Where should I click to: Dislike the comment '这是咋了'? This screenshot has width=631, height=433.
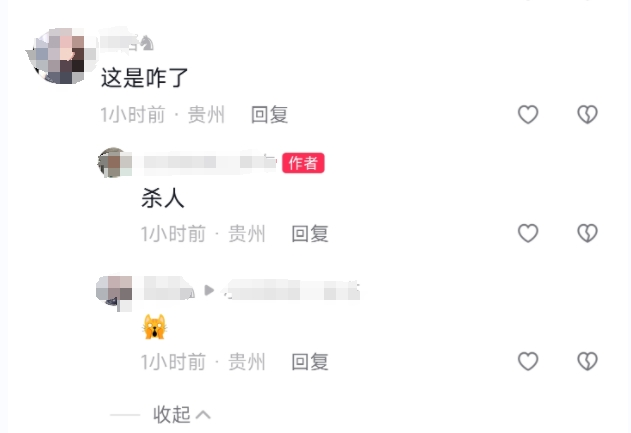coord(588,114)
